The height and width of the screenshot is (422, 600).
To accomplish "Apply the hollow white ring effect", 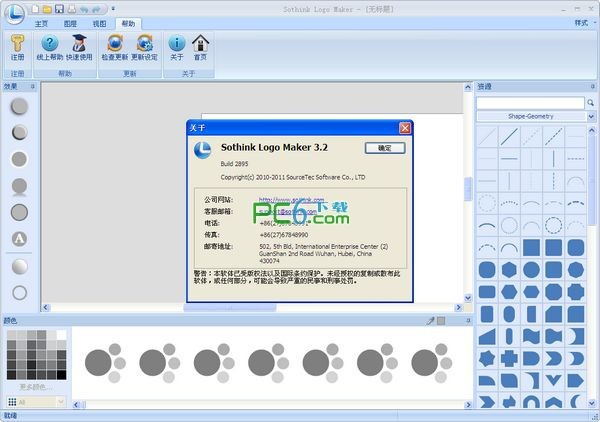I will (x=20, y=293).
